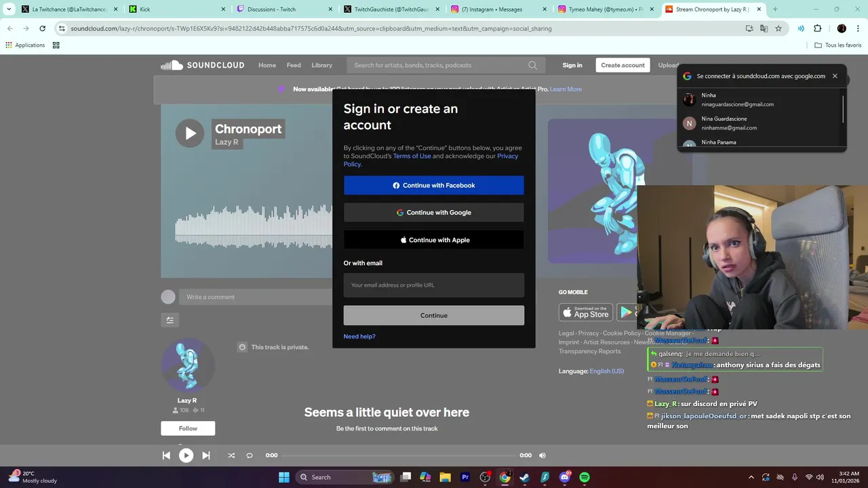This screenshot has height=488, width=868.
Task: Click the search magnifier icon in SoundCloud header
Action: (x=532, y=65)
